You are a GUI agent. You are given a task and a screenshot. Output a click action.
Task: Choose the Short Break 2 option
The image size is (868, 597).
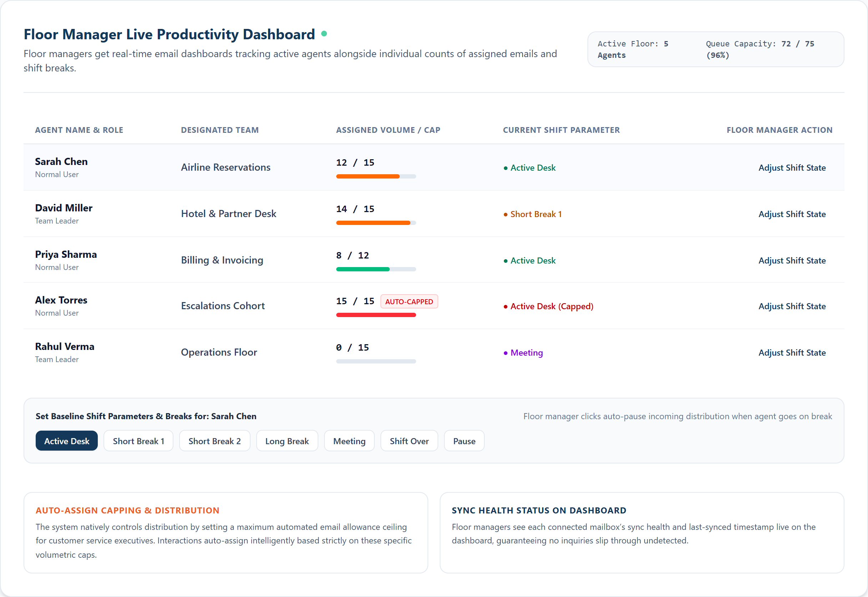point(215,441)
